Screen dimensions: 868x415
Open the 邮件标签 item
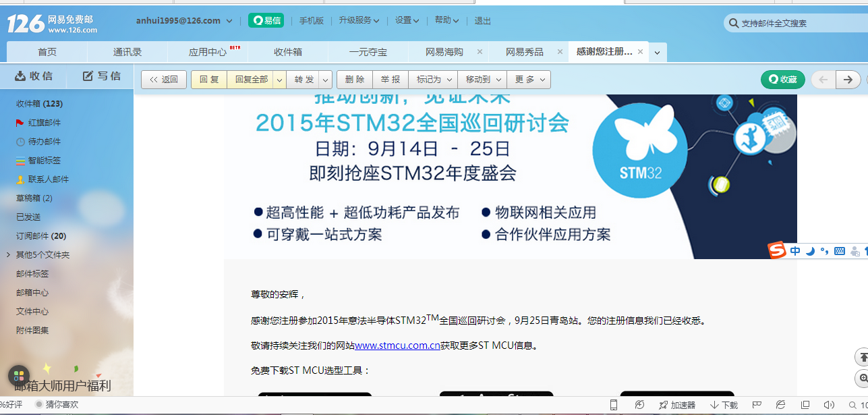pyautogui.click(x=32, y=274)
